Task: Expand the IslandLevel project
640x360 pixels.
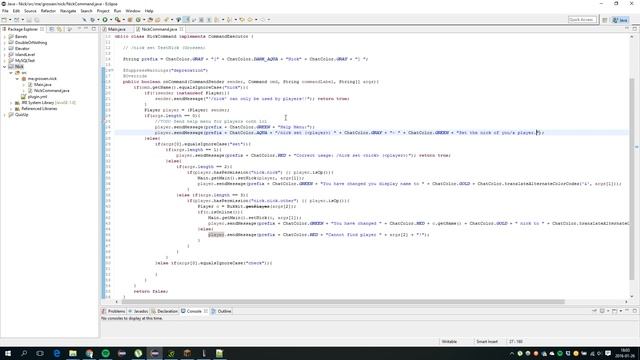Action: pos(4,54)
